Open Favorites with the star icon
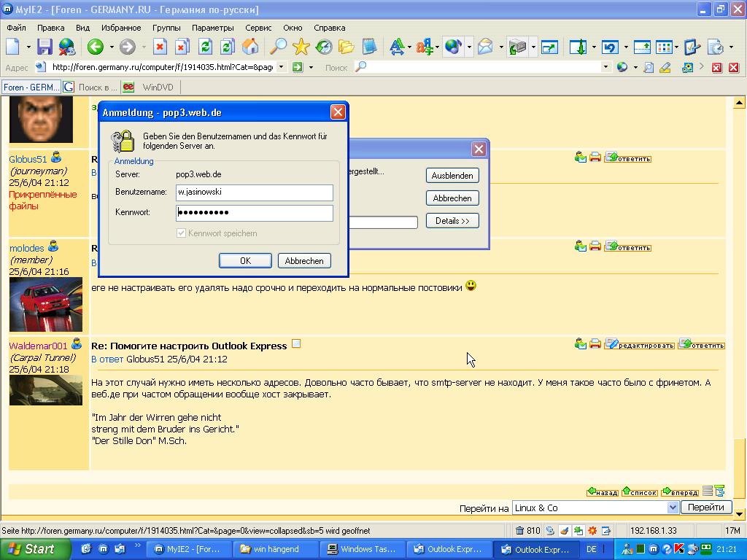 click(x=301, y=47)
